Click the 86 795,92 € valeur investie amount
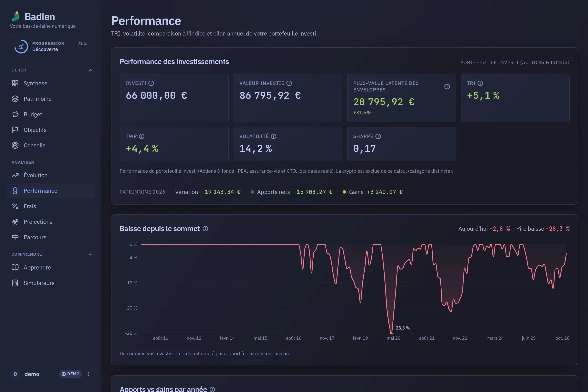The width and height of the screenshot is (588, 392). pos(270,96)
